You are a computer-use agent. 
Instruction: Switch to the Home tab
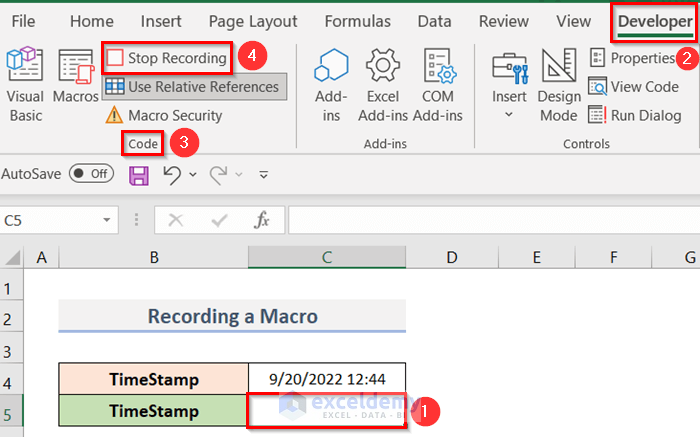[x=92, y=21]
